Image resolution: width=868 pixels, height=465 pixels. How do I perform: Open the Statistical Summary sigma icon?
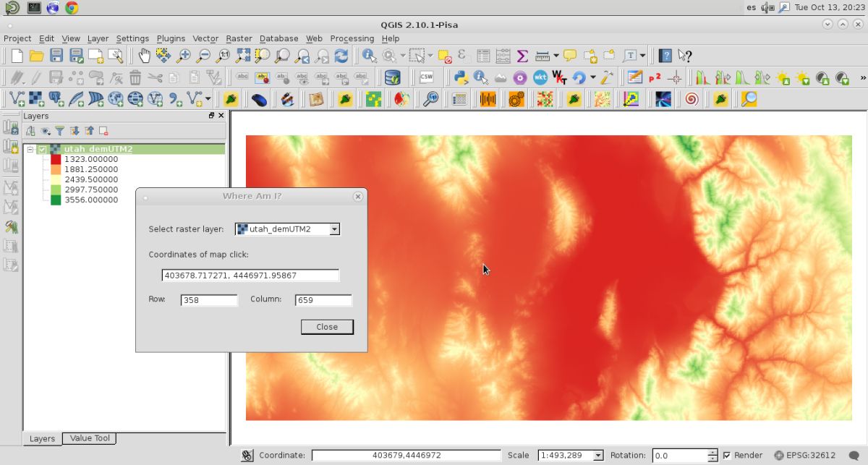tap(522, 56)
